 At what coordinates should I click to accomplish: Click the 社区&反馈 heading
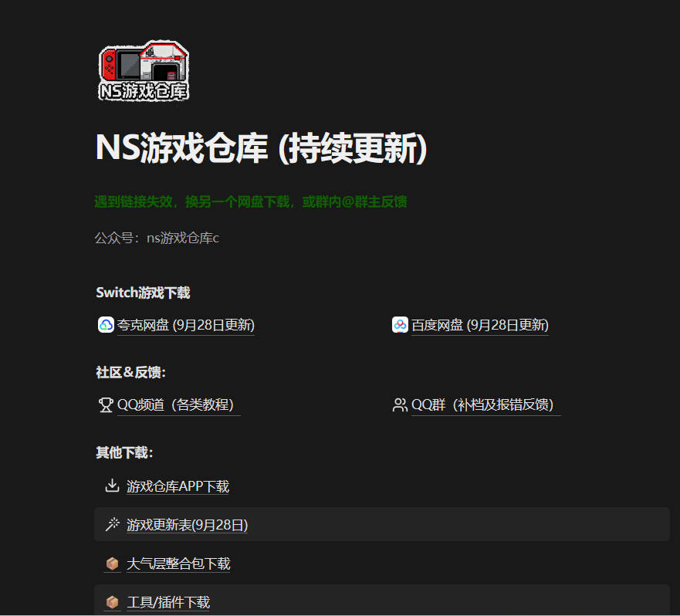[x=131, y=372]
